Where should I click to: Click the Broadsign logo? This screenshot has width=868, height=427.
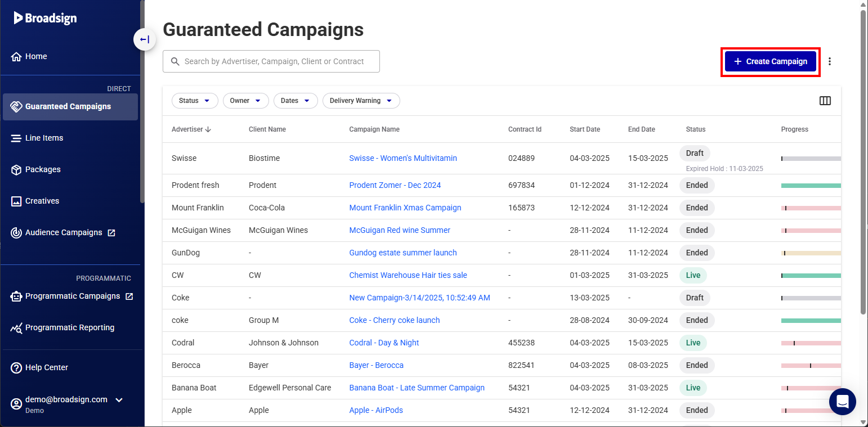coord(46,18)
